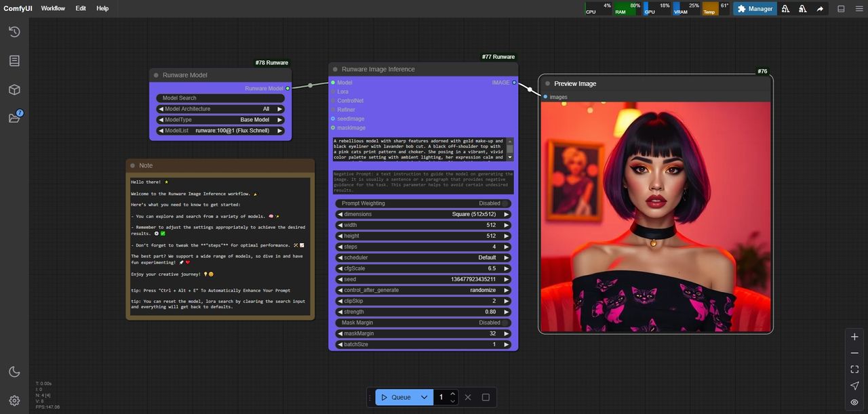Click the cfgScale value slider

(x=423, y=268)
